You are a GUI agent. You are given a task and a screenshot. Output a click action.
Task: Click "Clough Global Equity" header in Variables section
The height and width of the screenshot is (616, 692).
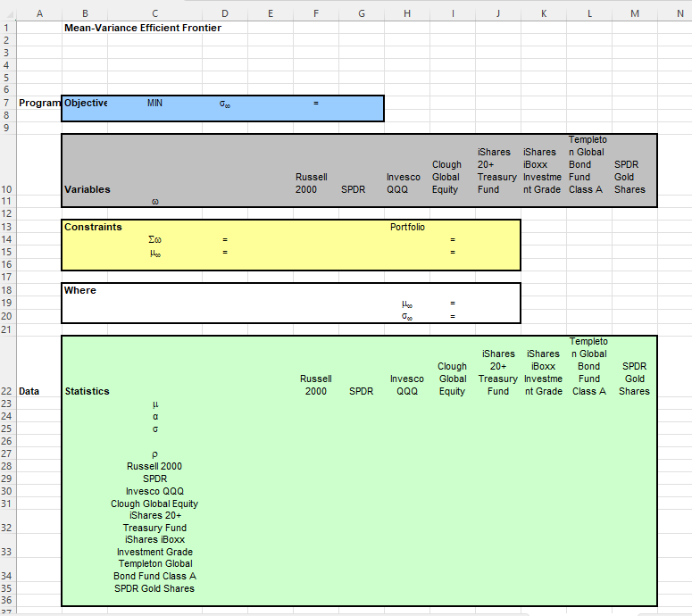(446, 177)
